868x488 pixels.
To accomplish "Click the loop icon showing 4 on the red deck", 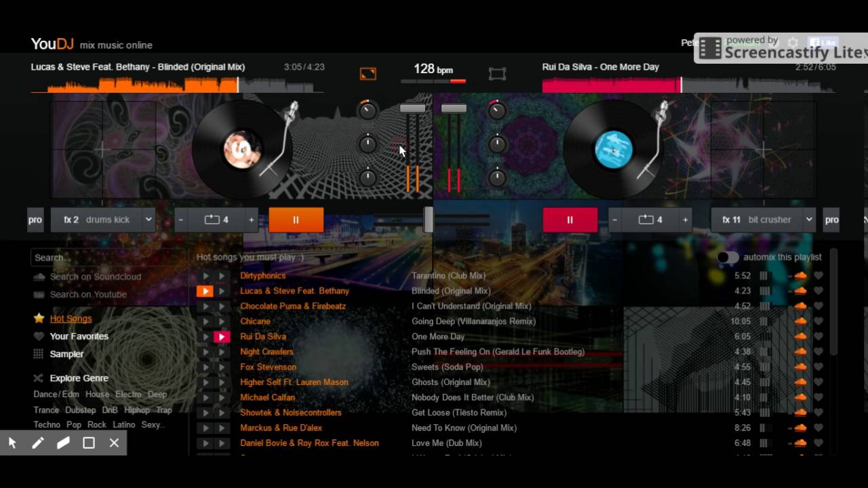I will coord(650,220).
